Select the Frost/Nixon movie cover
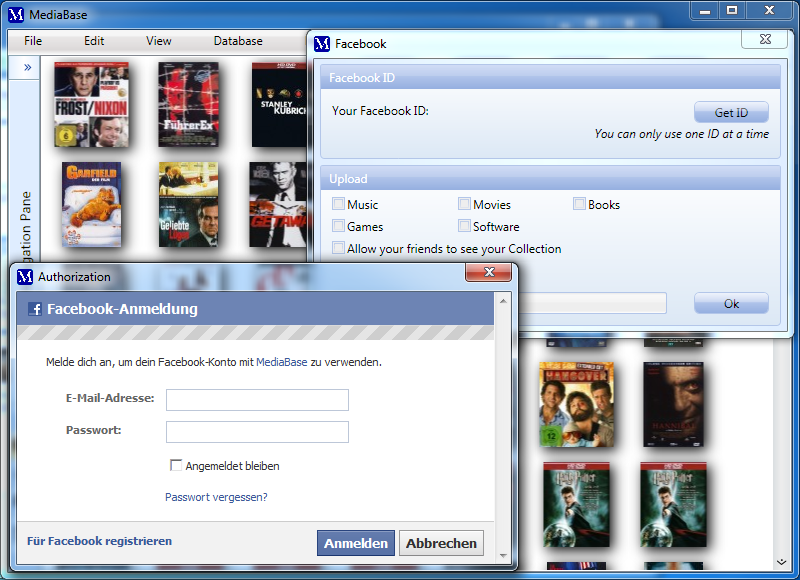This screenshot has width=800, height=580. point(91,105)
